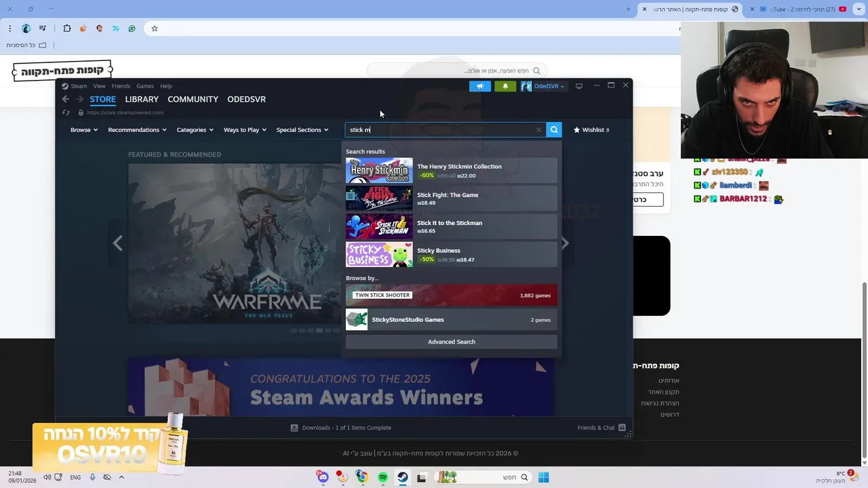Open the OdedSVR account dropdown

543,86
